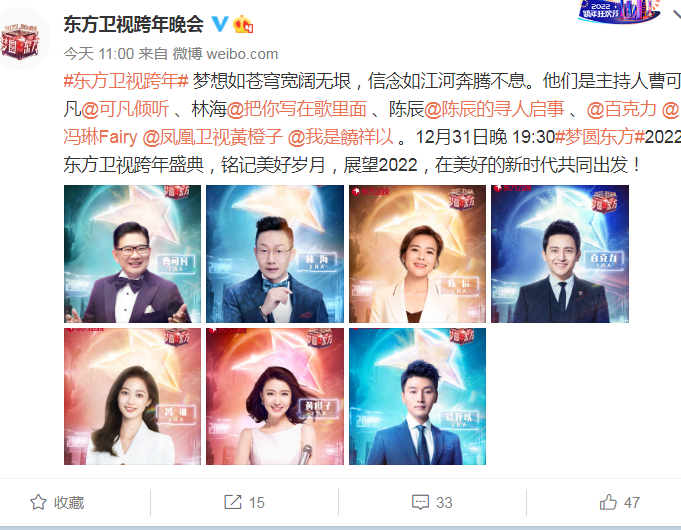The height and width of the screenshot is (530, 681).
Task: Click the blue verified V badge
Action: coord(219,23)
